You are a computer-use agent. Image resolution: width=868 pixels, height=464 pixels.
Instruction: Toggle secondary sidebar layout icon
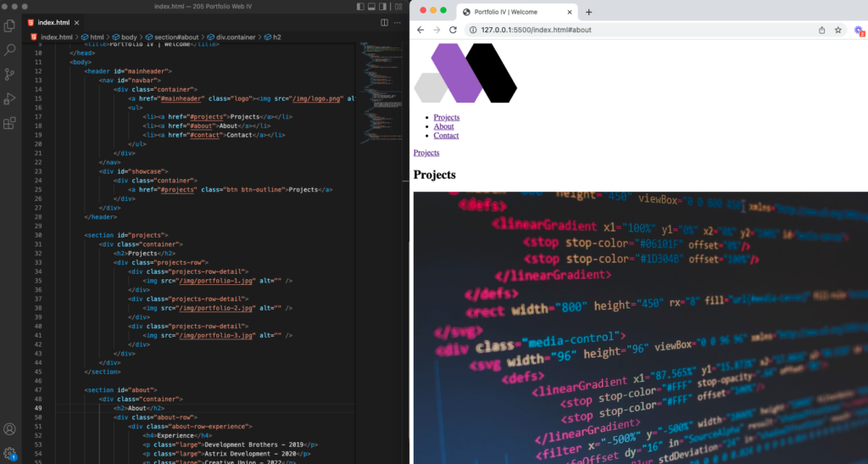(x=382, y=7)
